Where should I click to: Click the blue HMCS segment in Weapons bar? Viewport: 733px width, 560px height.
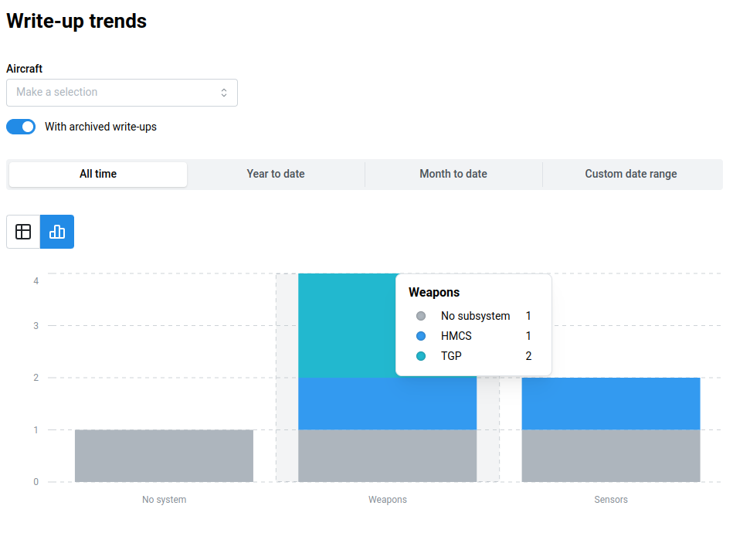pos(387,403)
